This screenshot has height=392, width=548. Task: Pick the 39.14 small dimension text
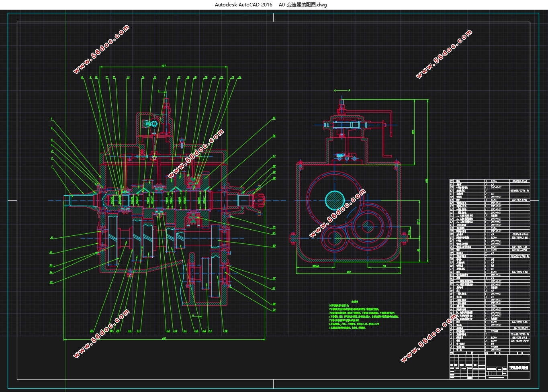coord(409,233)
